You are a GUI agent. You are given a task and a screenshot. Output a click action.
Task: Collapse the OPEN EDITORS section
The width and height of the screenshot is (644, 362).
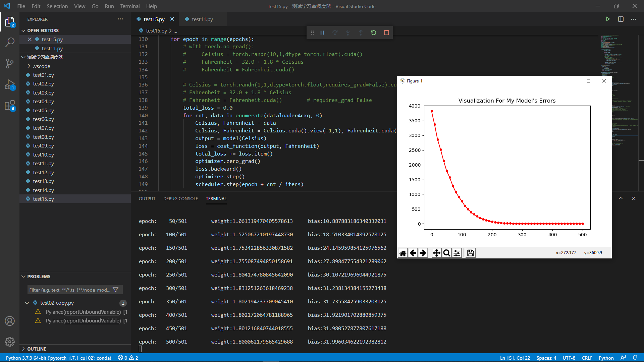pyautogui.click(x=23, y=30)
